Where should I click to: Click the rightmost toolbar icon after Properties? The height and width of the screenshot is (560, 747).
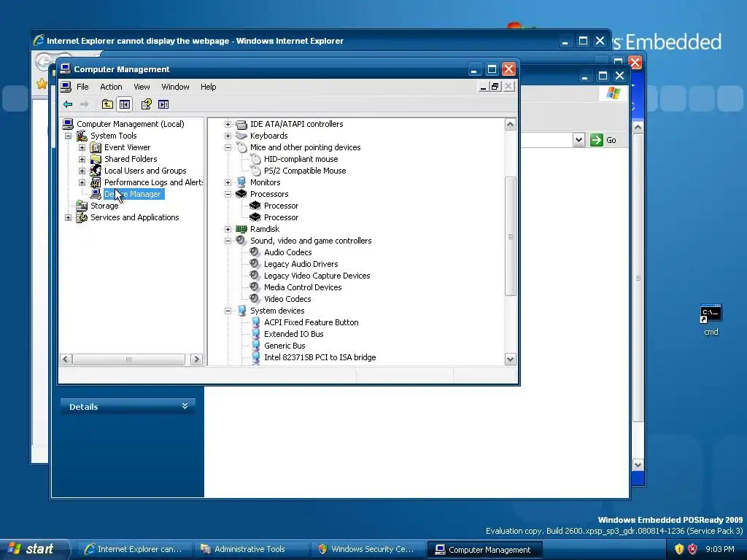[x=163, y=104]
